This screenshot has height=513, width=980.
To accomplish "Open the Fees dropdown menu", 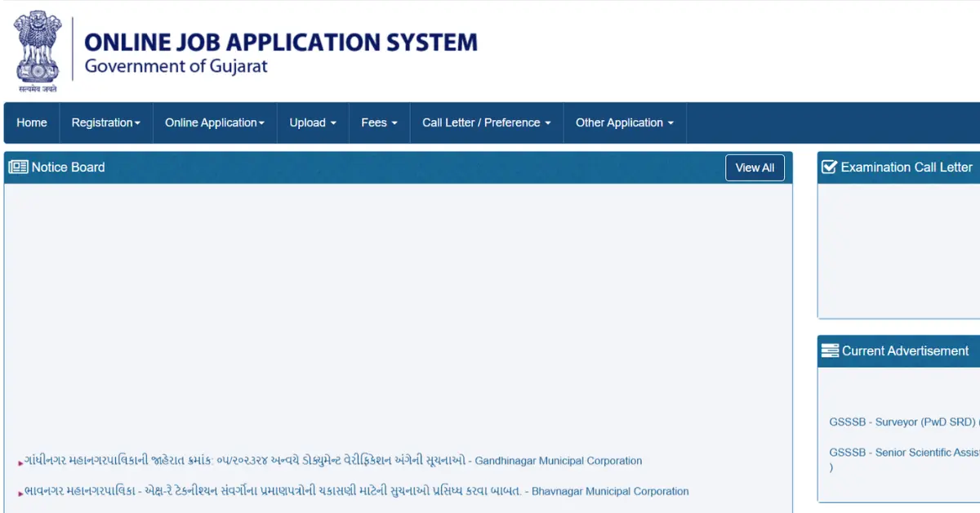I will tap(379, 123).
